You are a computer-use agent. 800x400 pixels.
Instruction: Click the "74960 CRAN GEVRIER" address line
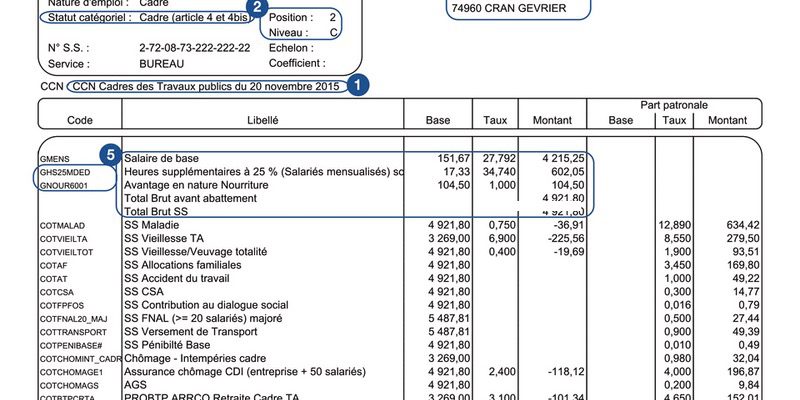click(509, 8)
